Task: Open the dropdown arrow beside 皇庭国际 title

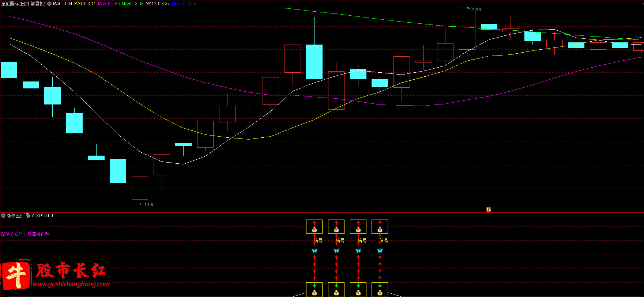Action: coord(49,4)
